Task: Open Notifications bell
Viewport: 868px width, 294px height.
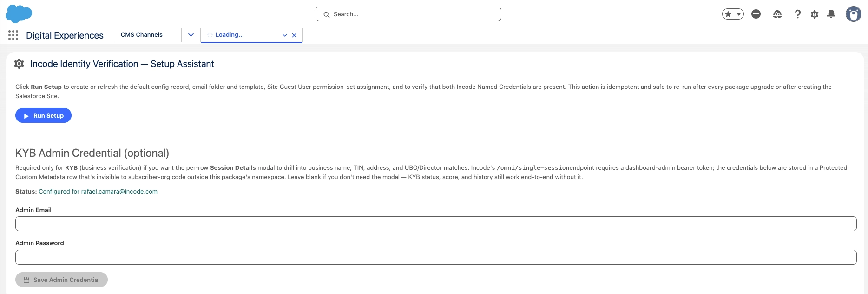Action: point(831,14)
